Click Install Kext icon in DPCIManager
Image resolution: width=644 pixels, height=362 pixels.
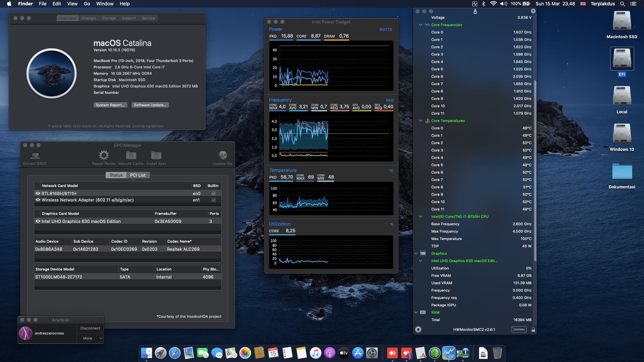coord(156,155)
